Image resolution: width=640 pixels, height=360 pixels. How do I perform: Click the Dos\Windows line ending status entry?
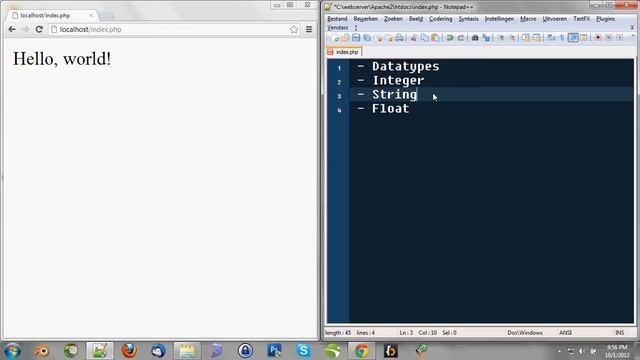click(x=525, y=333)
